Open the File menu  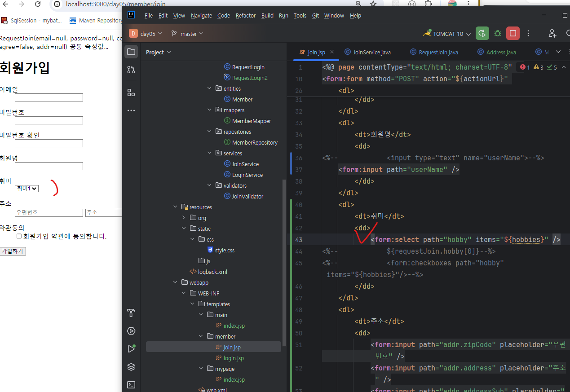point(149,15)
